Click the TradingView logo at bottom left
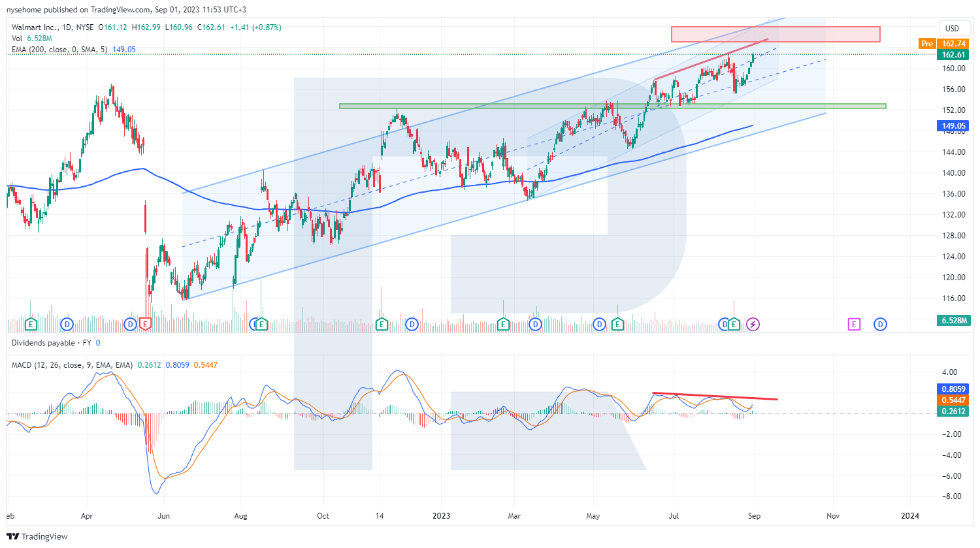 coord(37,536)
